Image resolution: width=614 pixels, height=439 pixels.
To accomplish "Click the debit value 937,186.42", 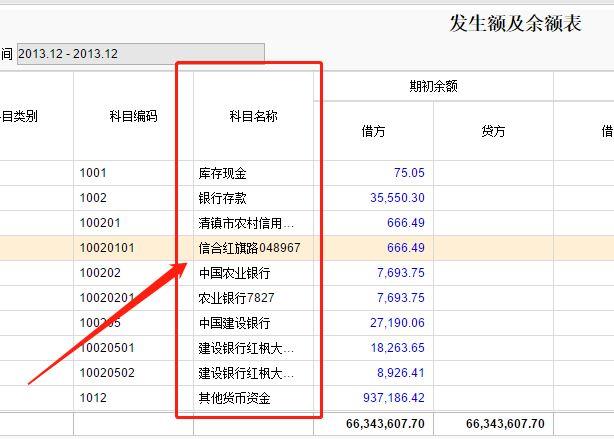I will pyautogui.click(x=394, y=398).
